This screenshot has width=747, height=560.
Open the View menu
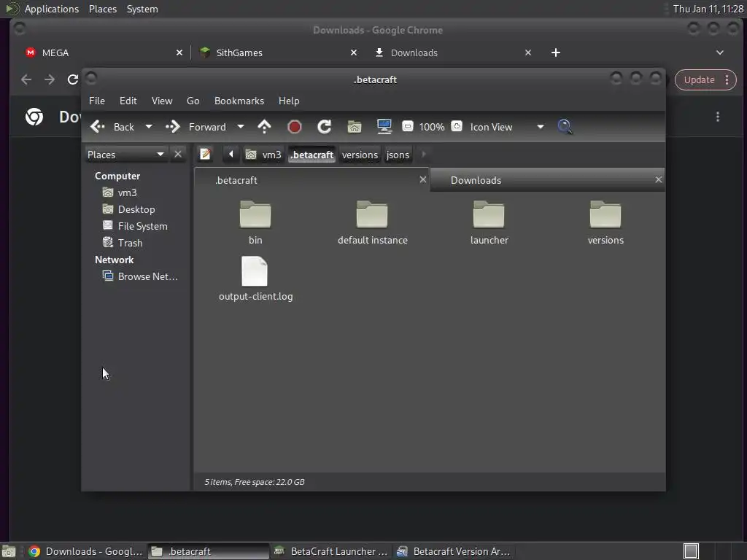pos(162,101)
